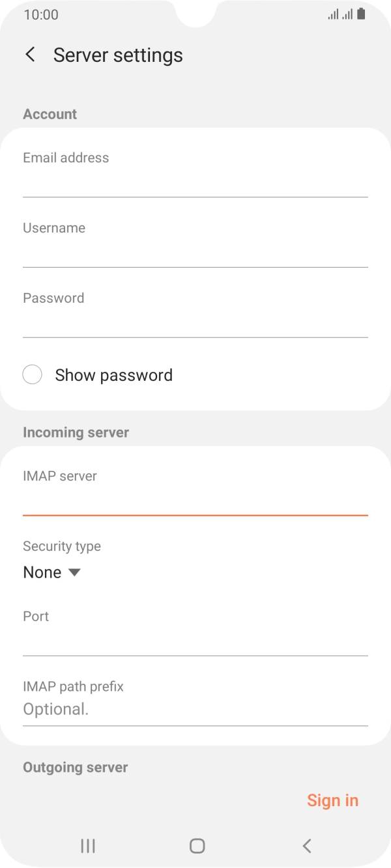
Task: Tap the back arrow to leave Server settings
Action: coord(30,55)
